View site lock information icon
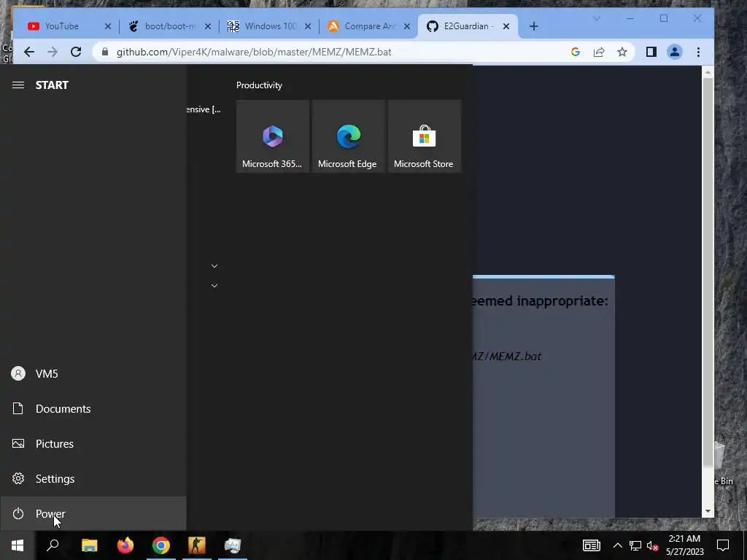Viewport: 747px width, 560px height. pyautogui.click(x=105, y=52)
